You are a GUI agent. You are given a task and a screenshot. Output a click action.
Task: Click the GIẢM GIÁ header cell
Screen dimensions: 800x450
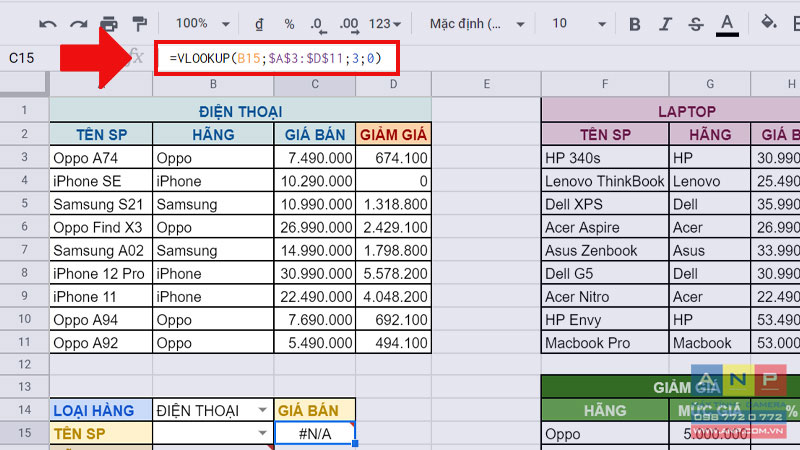(x=393, y=134)
